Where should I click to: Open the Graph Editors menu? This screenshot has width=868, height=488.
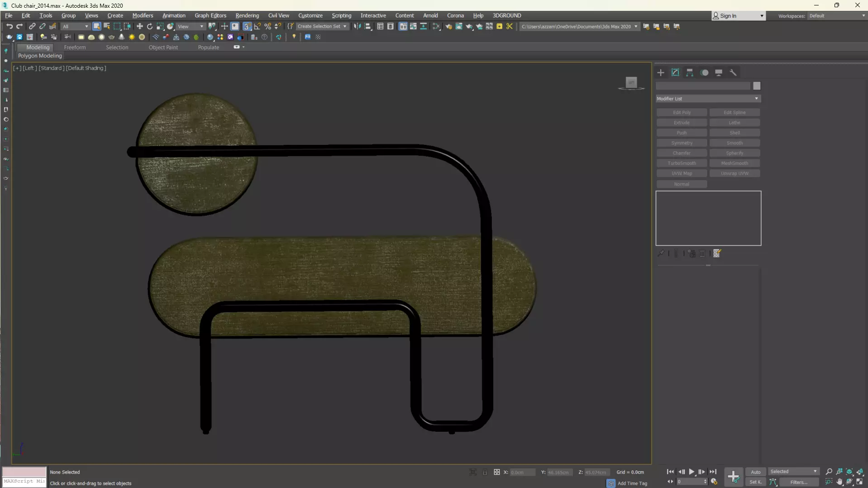pyautogui.click(x=210, y=15)
